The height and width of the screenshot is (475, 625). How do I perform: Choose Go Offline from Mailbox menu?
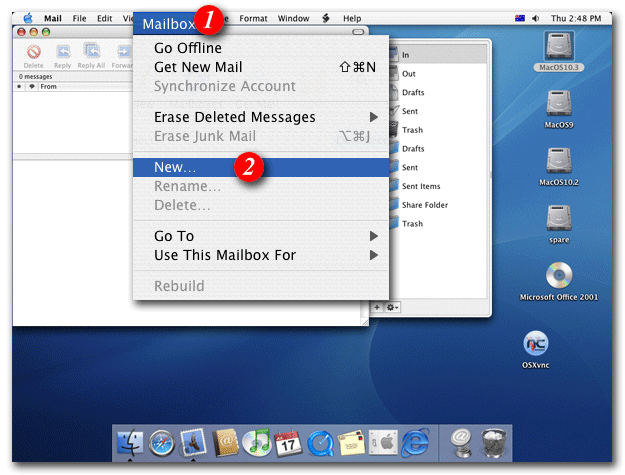188,48
